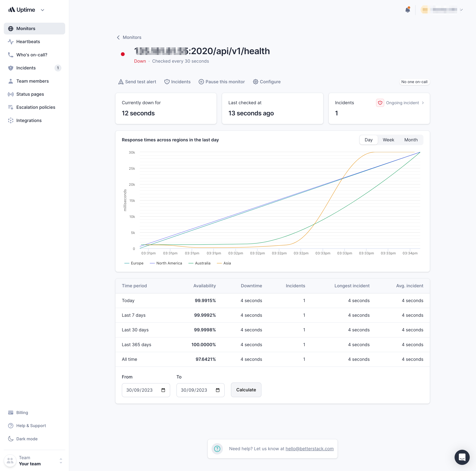Viewport: 476px width, 471px height.
Task: Select the Week view tab
Action: 388,140
